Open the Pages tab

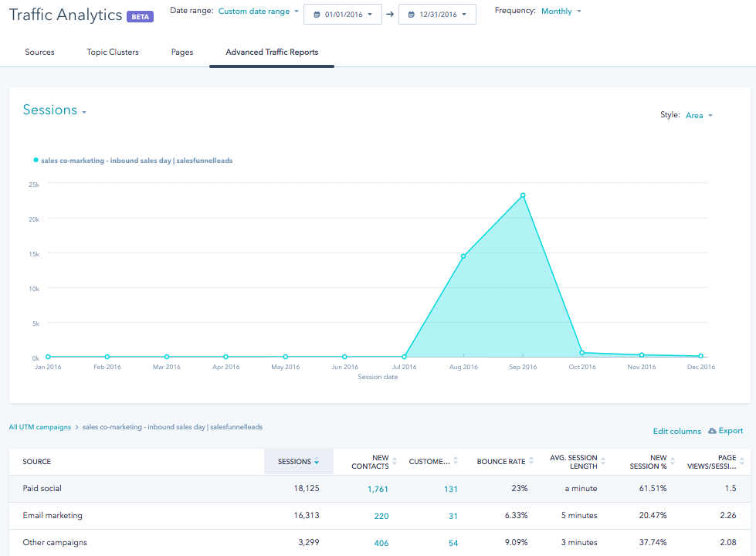click(182, 53)
